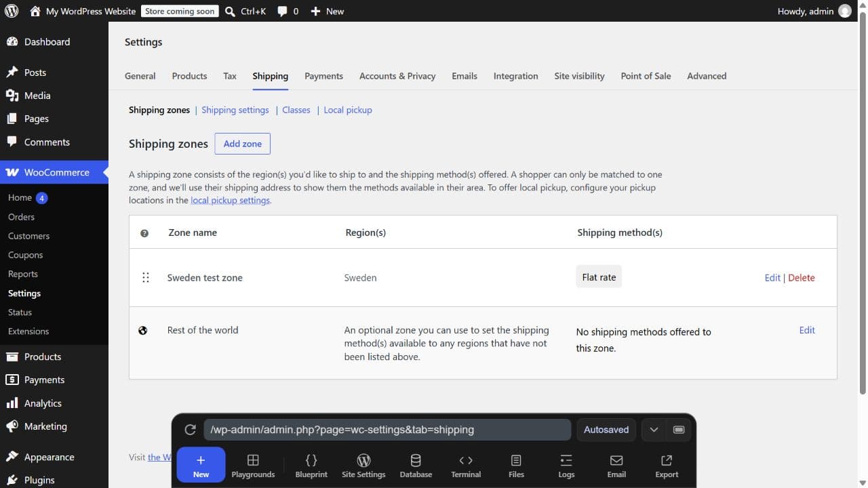The image size is (868, 488).
Task: Open the Coupons submenu item
Action: (25, 255)
